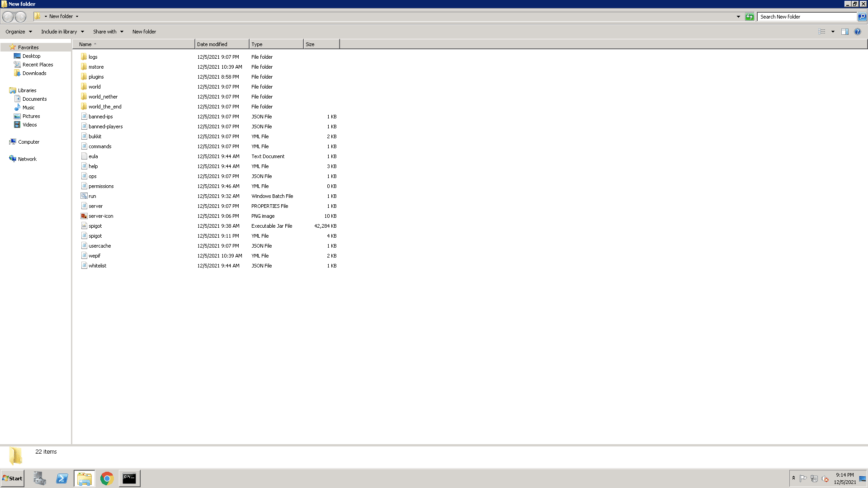The width and height of the screenshot is (868, 488).
Task: Open the command prompt taskbar icon
Action: (x=129, y=479)
